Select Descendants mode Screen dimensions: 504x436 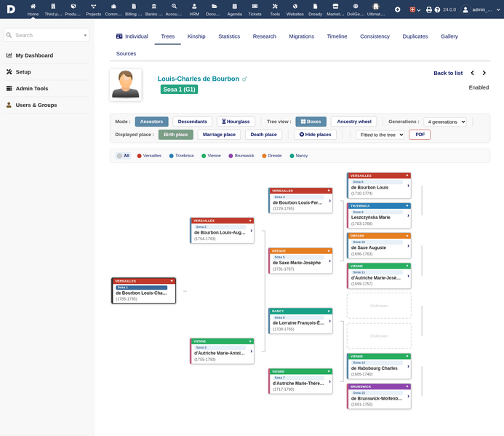[x=192, y=122]
